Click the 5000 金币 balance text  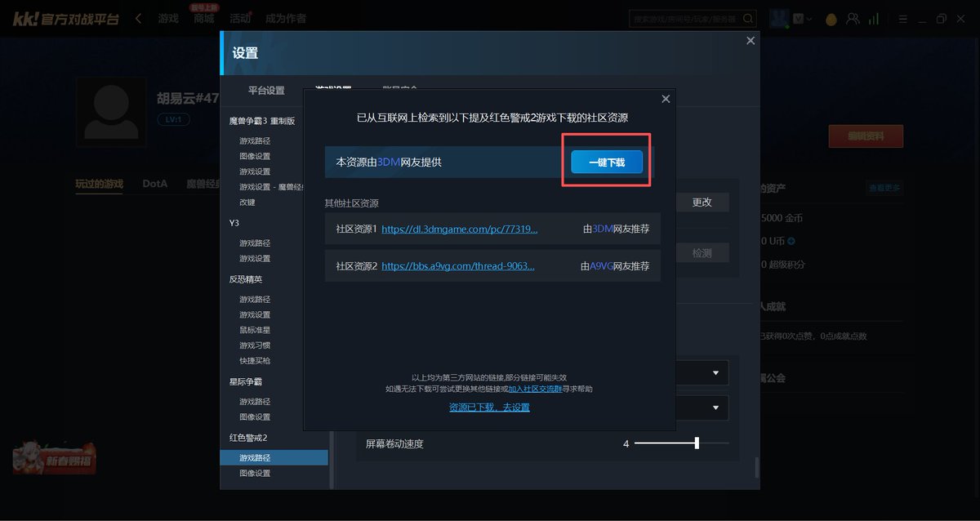(782, 219)
